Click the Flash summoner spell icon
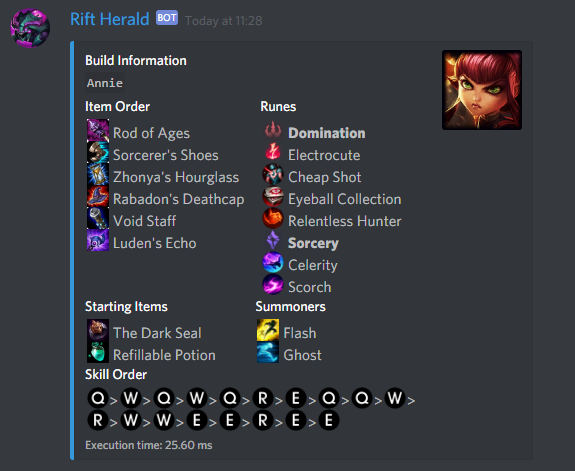The image size is (575, 471). pos(268,330)
